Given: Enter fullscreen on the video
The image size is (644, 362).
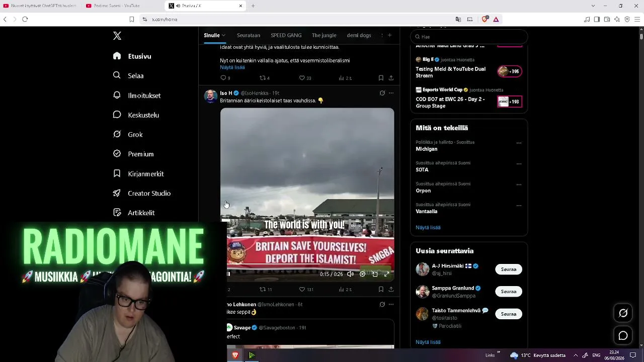Looking at the screenshot, I should [x=387, y=274].
